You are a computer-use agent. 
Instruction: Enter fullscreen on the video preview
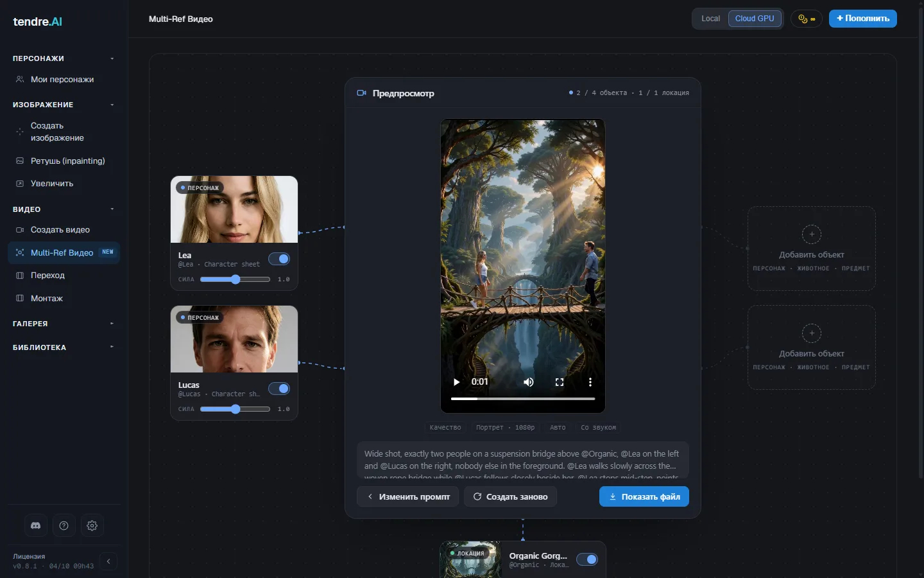point(560,382)
